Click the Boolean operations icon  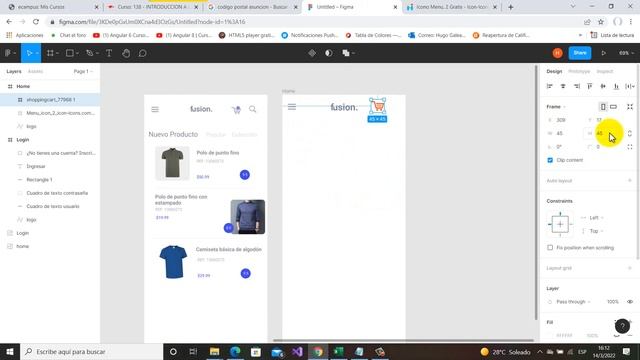tap(346, 53)
